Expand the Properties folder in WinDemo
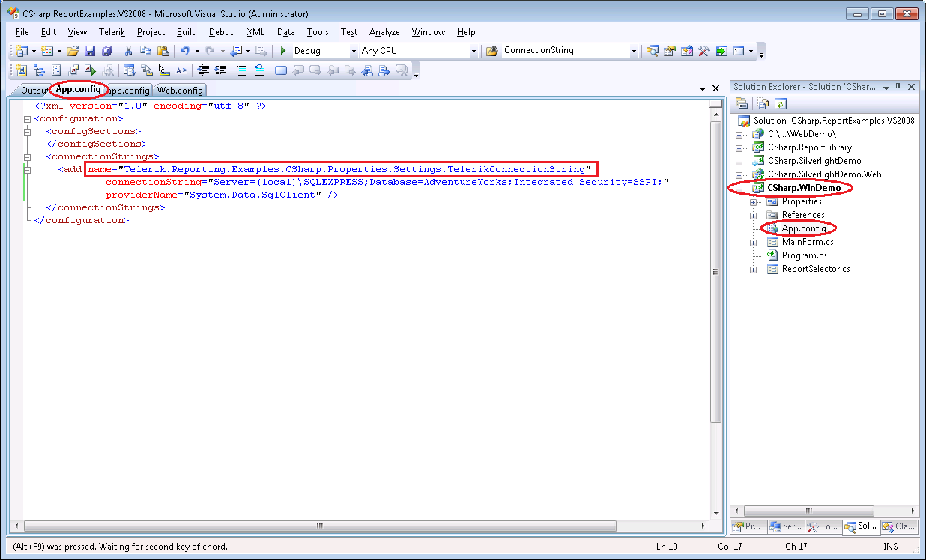Image resolution: width=926 pixels, height=560 pixels. pyautogui.click(x=753, y=201)
